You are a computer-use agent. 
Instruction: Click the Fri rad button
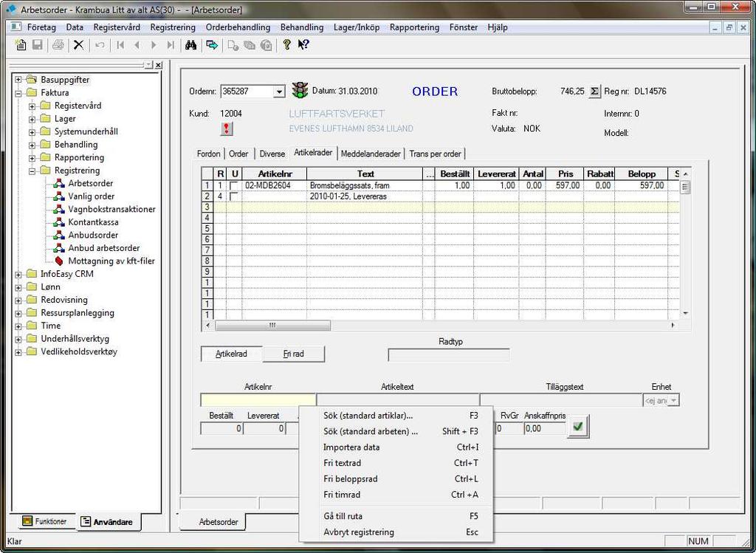(294, 354)
